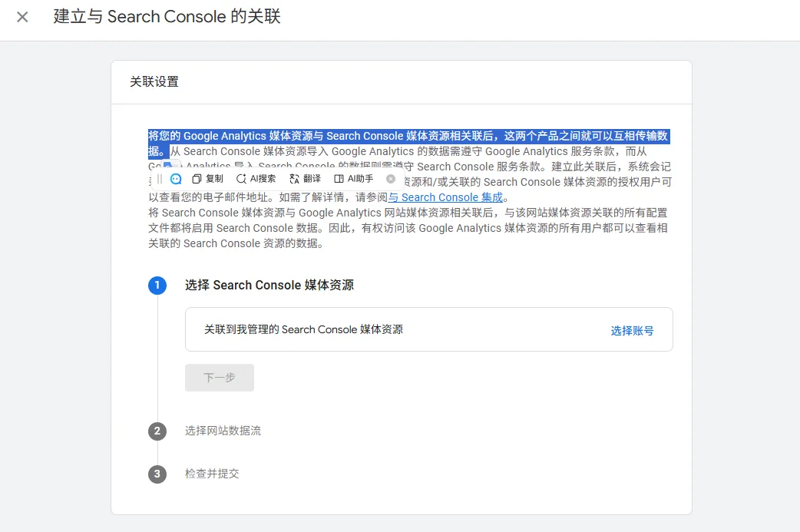The height and width of the screenshot is (532, 800).
Task: Close the Search Console link setup page
Action: [22, 17]
